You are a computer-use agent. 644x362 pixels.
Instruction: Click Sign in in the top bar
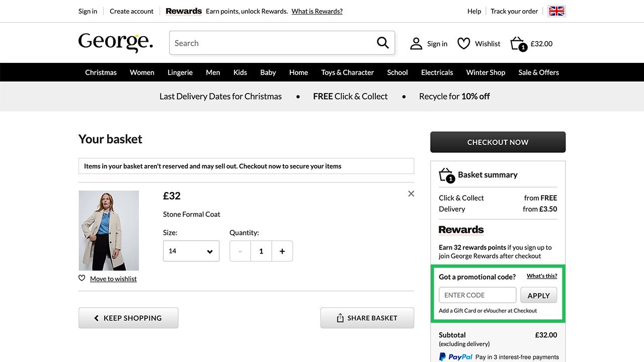pos(88,11)
